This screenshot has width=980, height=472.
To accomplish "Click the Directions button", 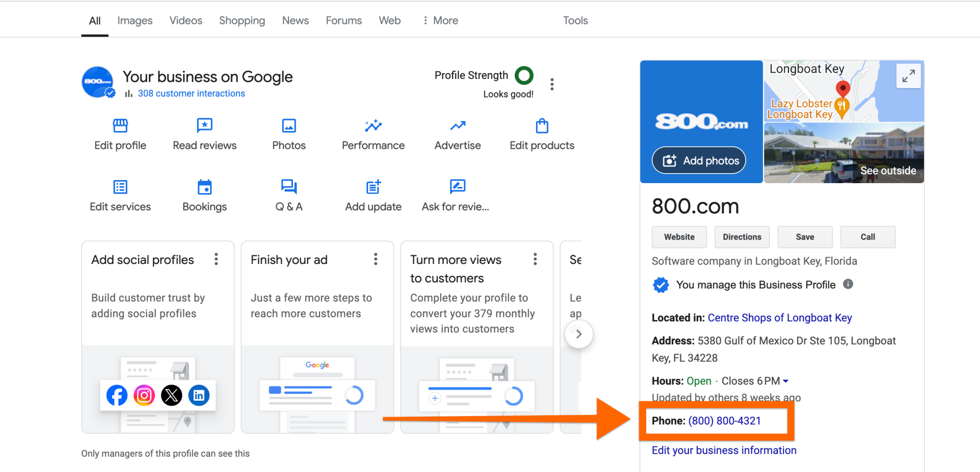I will coord(742,237).
